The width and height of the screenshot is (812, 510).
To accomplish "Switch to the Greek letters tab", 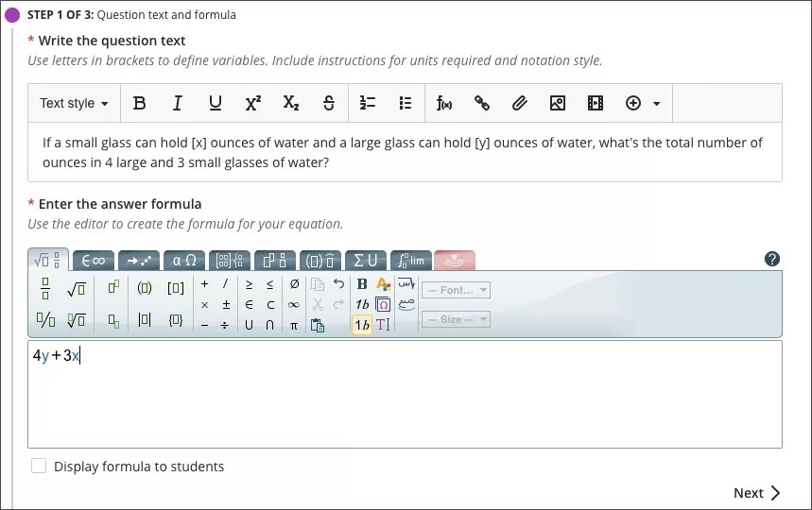I will [x=184, y=261].
